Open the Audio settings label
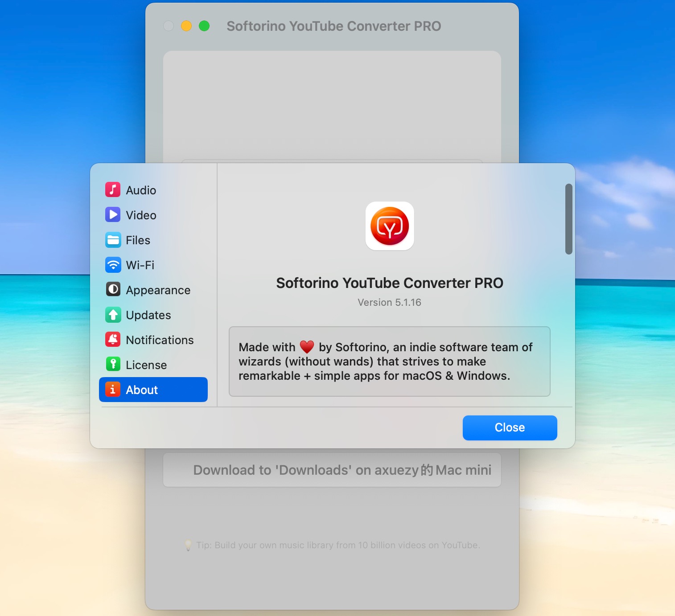 click(x=141, y=190)
